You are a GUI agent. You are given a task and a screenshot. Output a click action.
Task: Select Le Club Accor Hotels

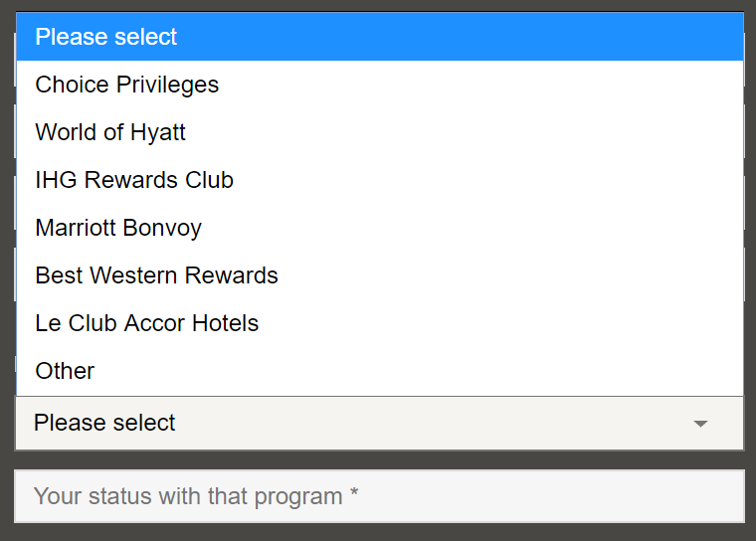point(146,323)
